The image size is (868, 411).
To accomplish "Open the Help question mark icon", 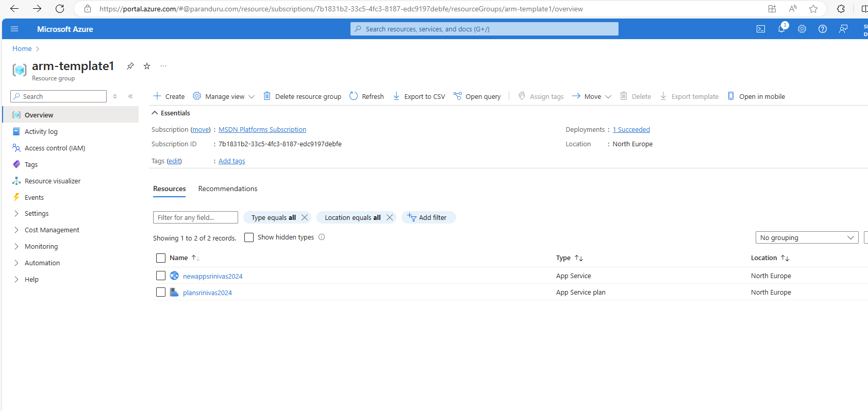I will (823, 29).
